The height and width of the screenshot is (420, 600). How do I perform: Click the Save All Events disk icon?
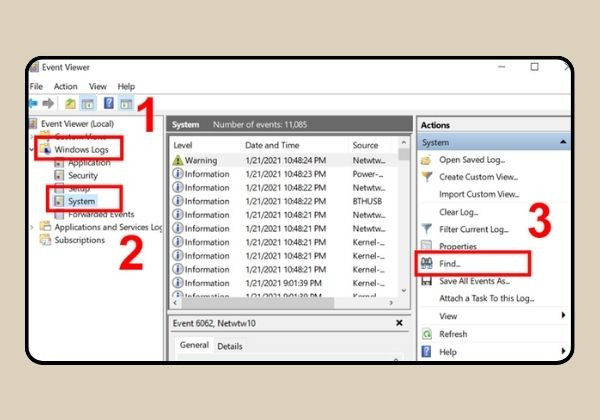[426, 281]
